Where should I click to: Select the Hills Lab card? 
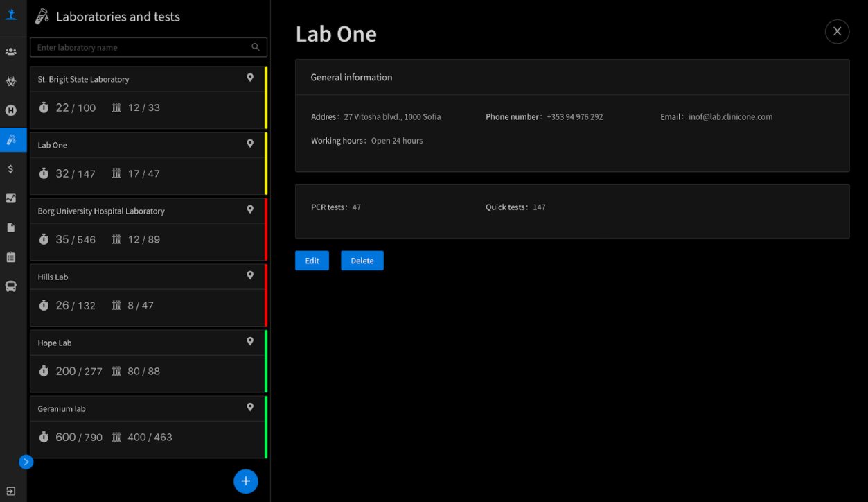(148, 295)
